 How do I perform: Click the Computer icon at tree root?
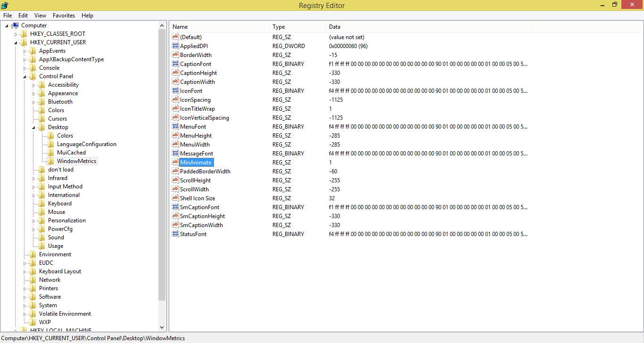[x=15, y=25]
